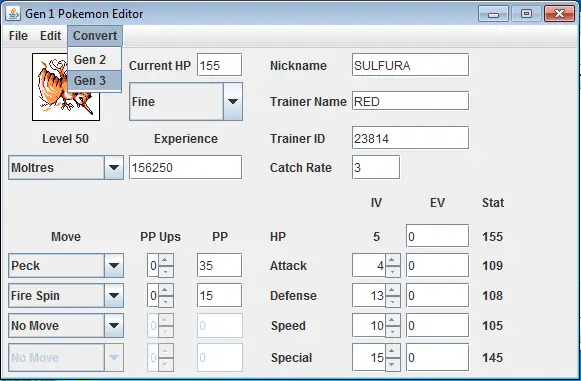The width and height of the screenshot is (581, 381).
Task: Click the Experience field showing 156250
Action: tap(185, 167)
